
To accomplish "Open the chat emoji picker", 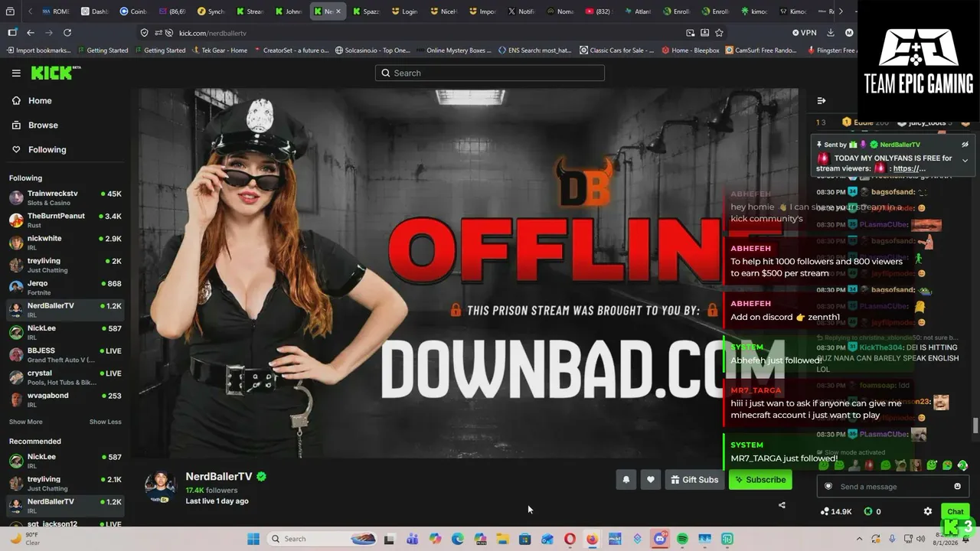I will (957, 487).
